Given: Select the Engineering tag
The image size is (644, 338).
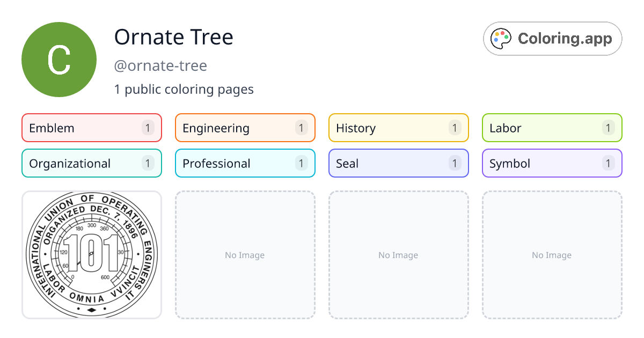Looking at the screenshot, I should coord(245,128).
